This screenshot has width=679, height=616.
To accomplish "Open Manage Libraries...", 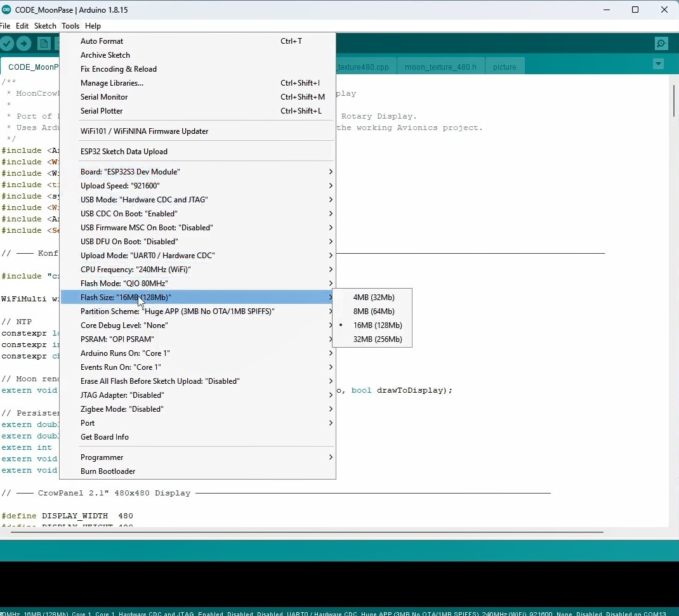I will point(198,83).
